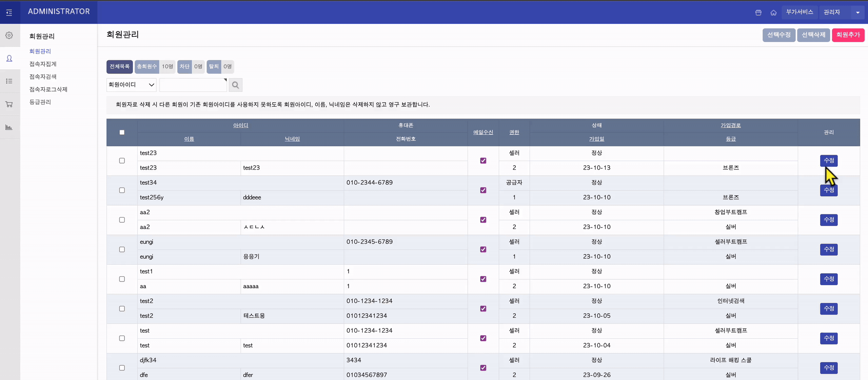Open the 부가서비스 menu
The width and height of the screenshot is (868, 380).
[799, 12]
